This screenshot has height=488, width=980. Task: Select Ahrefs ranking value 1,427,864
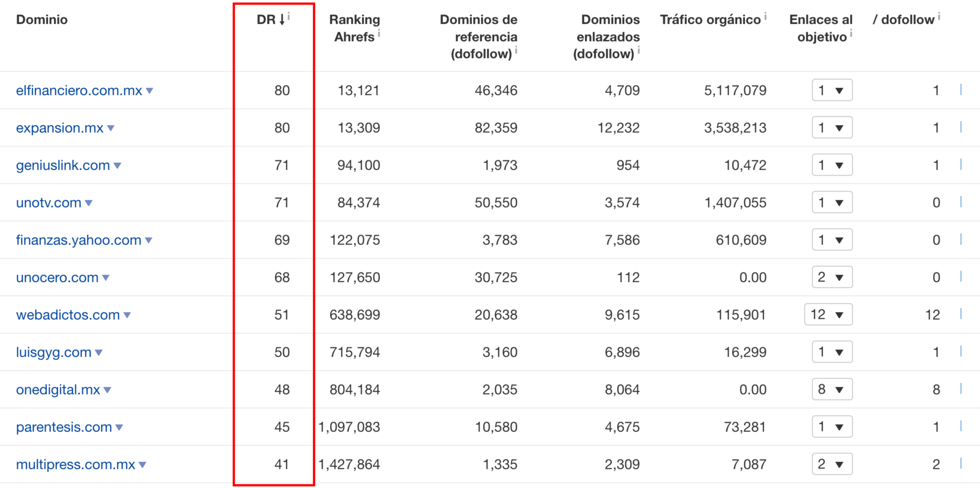click(349, 464)
